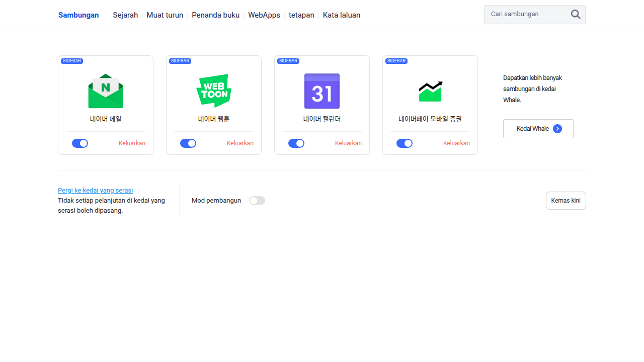This screenshot has width=644, height=362.
Task: Click SIDEBAR badge on 네이버 캘린더 card
Action: pyautogui.click(x=288, y=61)
